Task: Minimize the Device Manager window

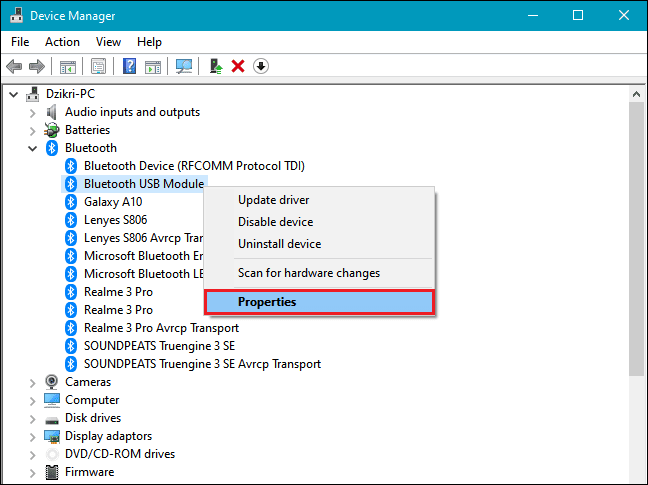Action: tap(533, 16)
